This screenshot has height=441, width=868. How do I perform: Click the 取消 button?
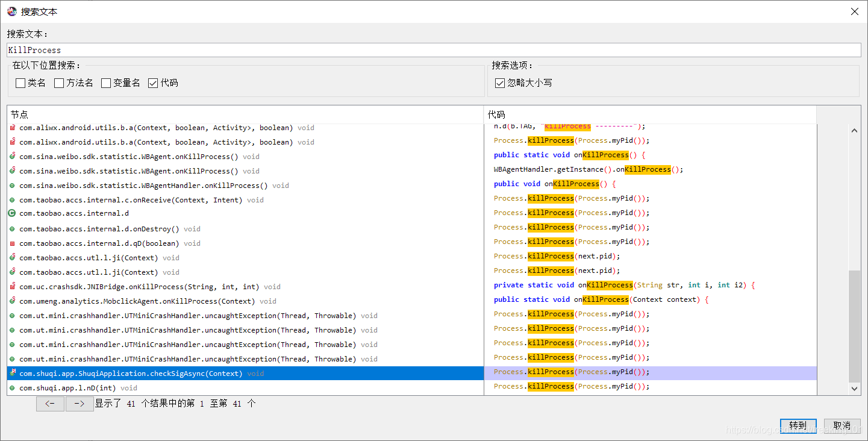(841, 425)
